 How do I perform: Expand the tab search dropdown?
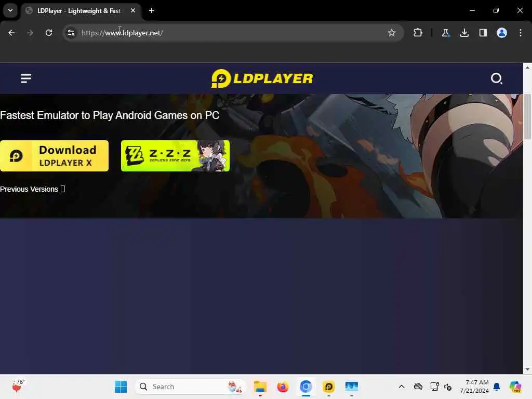pyautogui.click(x=10, y=10)
